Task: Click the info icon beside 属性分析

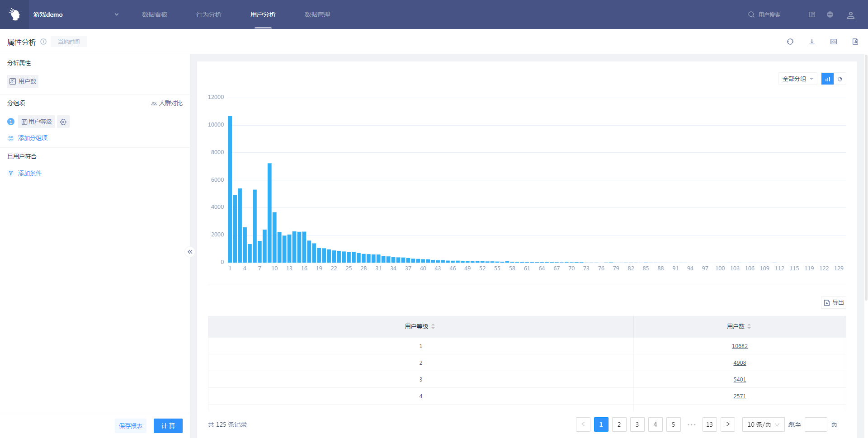Action: pyautogui.click(x=43, y=42)
